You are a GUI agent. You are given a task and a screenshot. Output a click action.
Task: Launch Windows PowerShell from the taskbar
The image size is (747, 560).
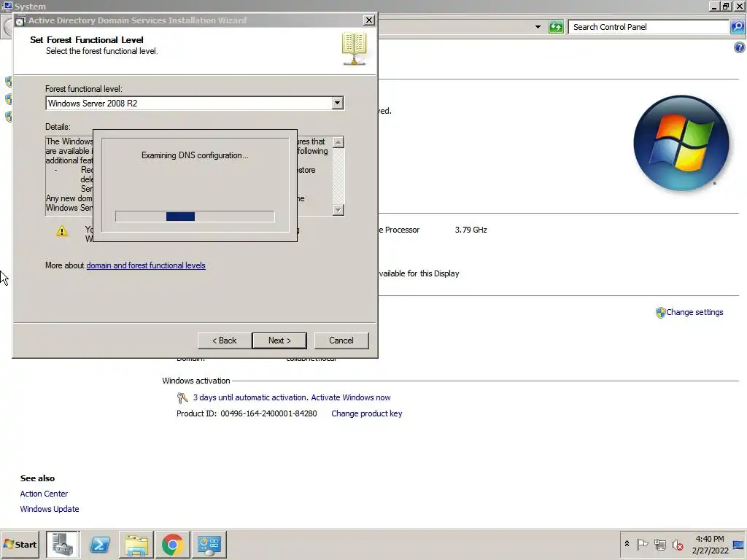[x=100, y=544]
